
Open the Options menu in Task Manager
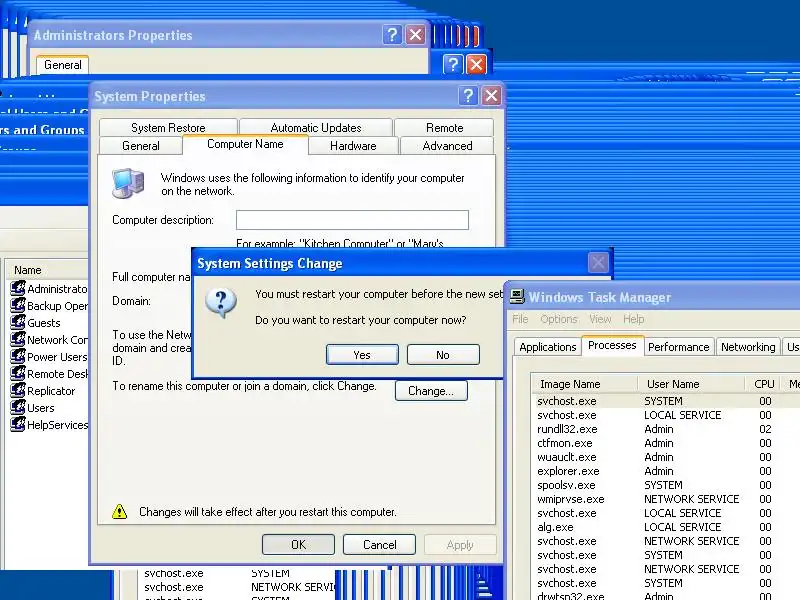(559, 319)
